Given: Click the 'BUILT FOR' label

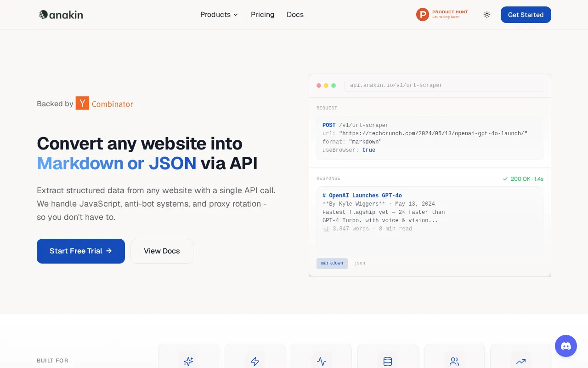Looking at the screenshot, I should tap(52, 361).
